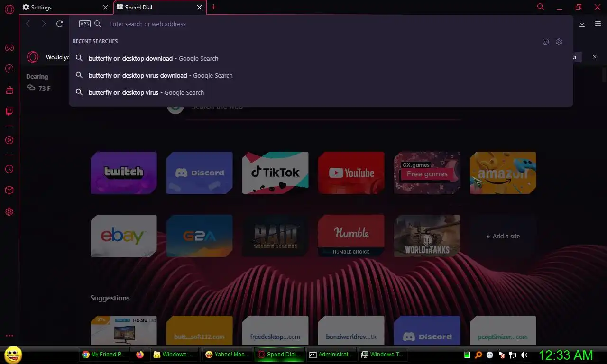607x364 pixels.
Task: Open the G2A speed dial tile
Action: tap(200, 236)
